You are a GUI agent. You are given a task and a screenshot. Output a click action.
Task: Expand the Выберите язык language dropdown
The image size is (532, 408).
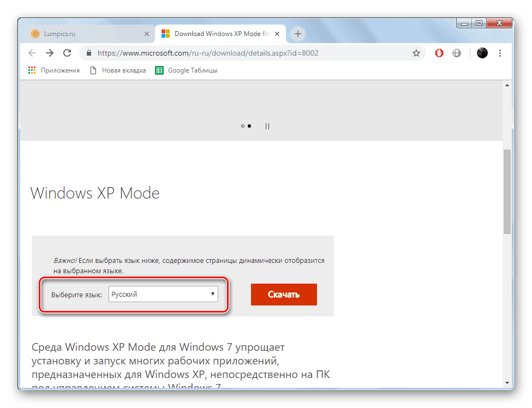163,294
